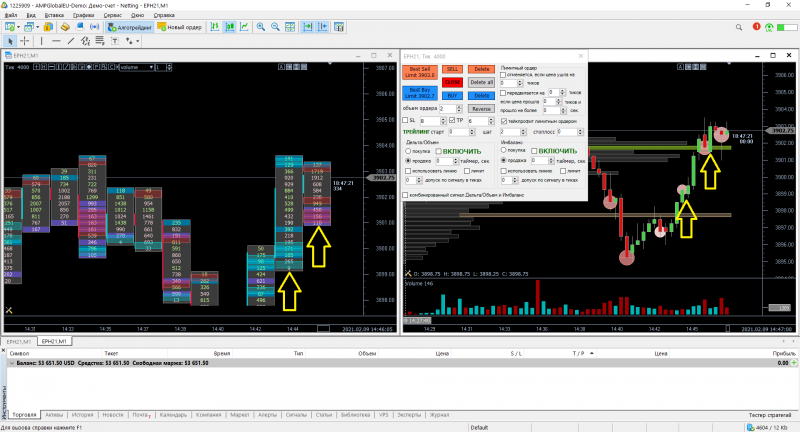Check отменяется, если цена ушла checkbox

[x=504, y=74]
